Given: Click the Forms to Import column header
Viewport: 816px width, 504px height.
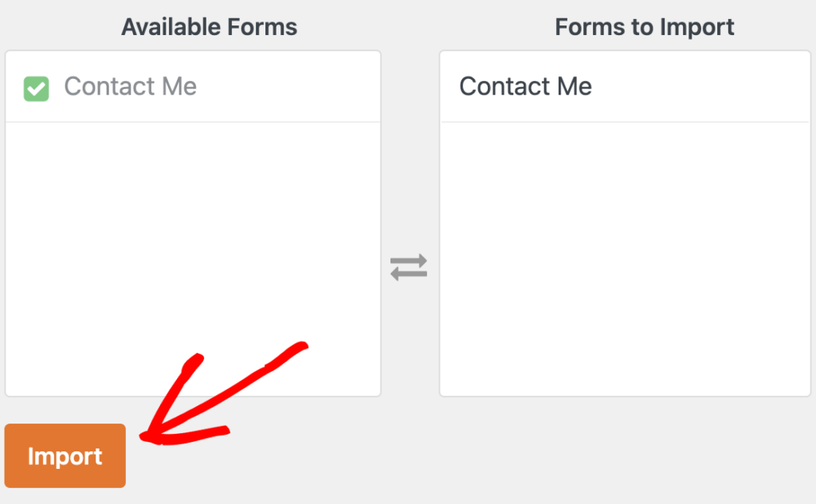Looking at the screenshot, I should click(644, 26).
